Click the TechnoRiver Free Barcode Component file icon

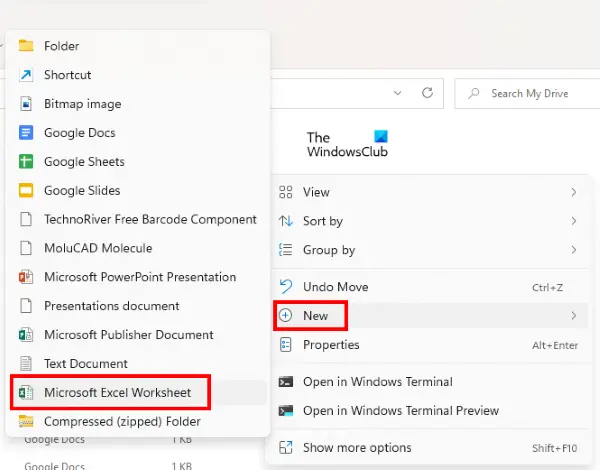pos(26,219)
